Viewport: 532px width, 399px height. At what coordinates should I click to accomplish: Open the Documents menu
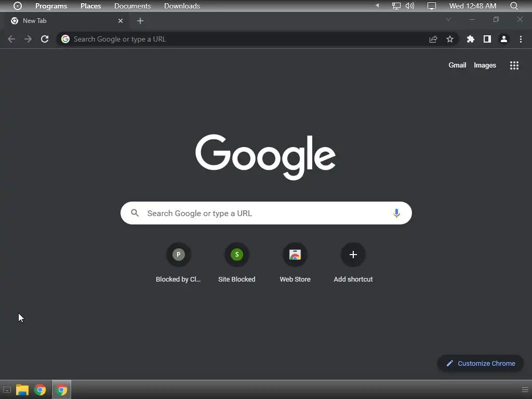pyautogui.click(x=132, y=6)
